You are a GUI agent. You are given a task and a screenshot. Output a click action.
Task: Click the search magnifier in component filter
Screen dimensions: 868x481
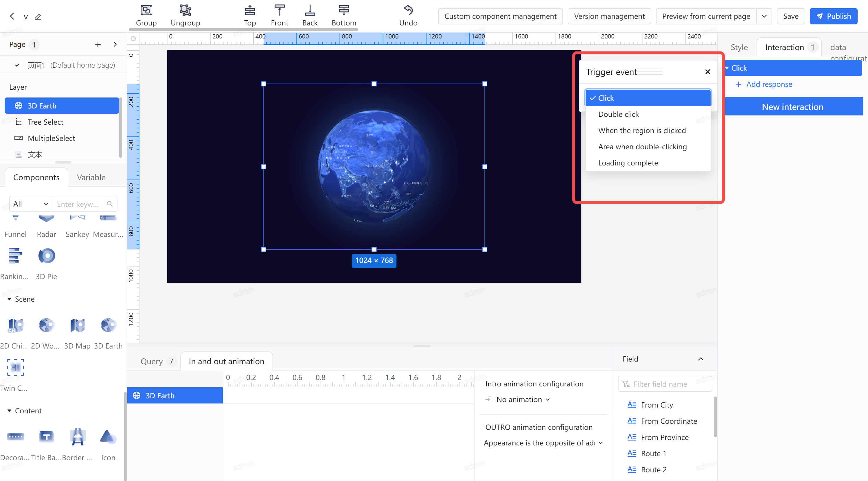pos(110,204)
